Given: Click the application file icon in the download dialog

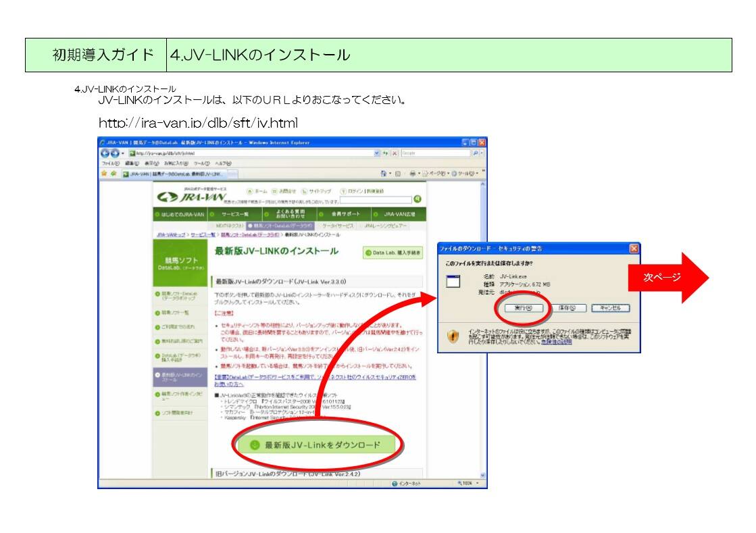Looking at the screenshot, I should coord(453,281).
